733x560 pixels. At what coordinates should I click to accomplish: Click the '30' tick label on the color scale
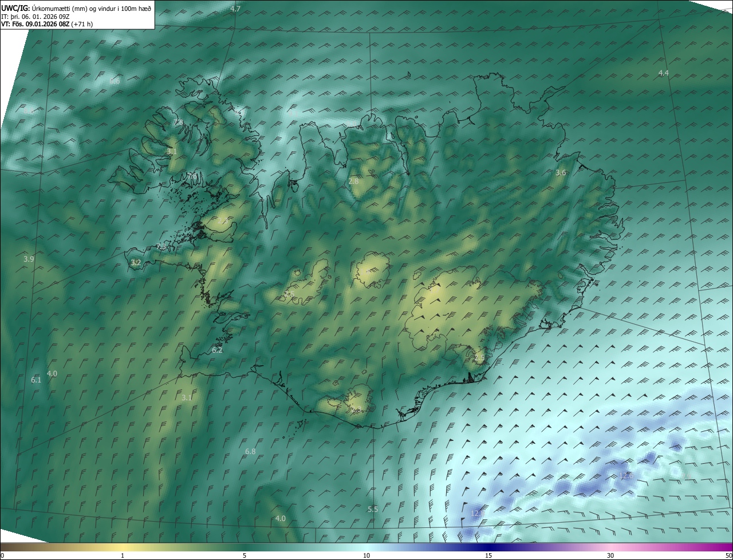610,556
